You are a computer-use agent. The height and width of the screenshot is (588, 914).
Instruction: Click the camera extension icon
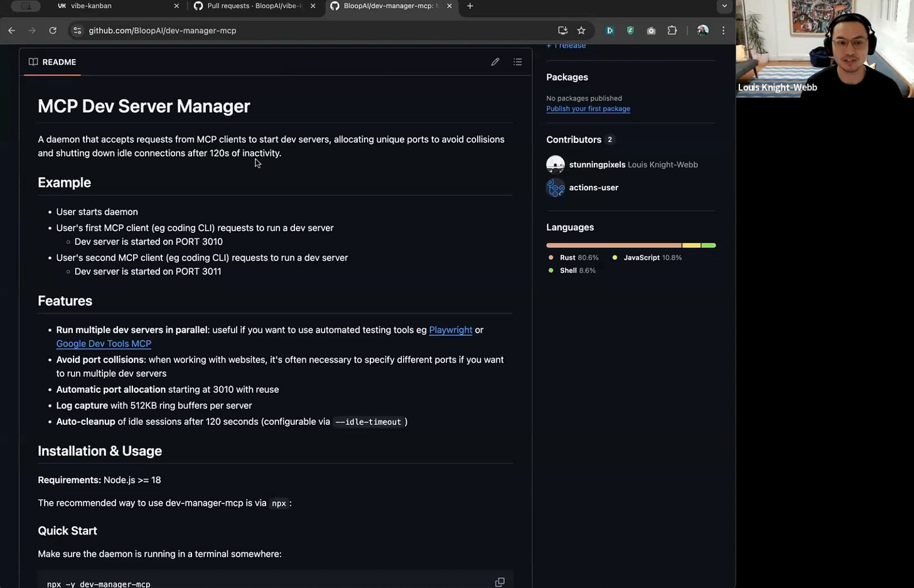tap(651, 30)
